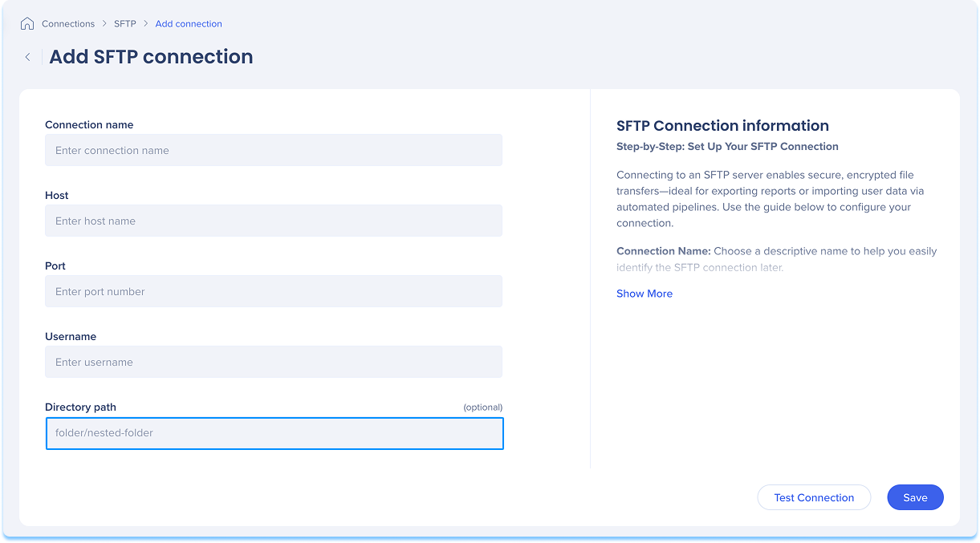Select the SFTP Connection information heading
The image size is (980, 543).
(x=722, y=126)
